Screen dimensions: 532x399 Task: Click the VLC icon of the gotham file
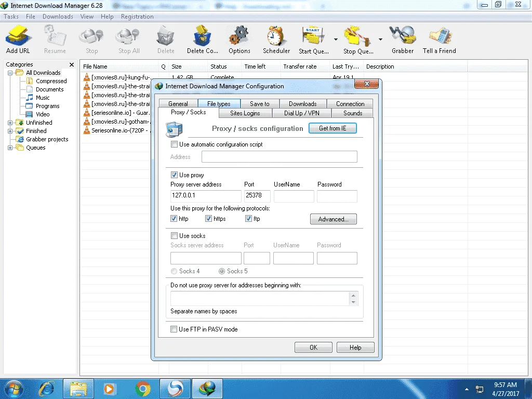point(87,122)
